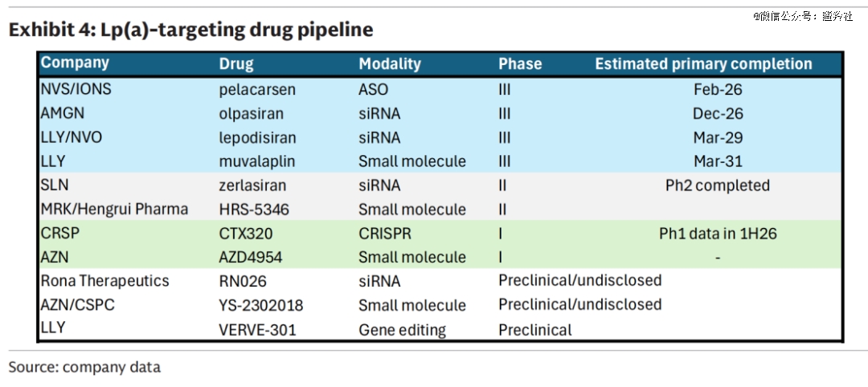Image resolution: width=868 pixels, height=387 pixels.
Task: Click the zerlasiran drug entry
Action: 252,185
